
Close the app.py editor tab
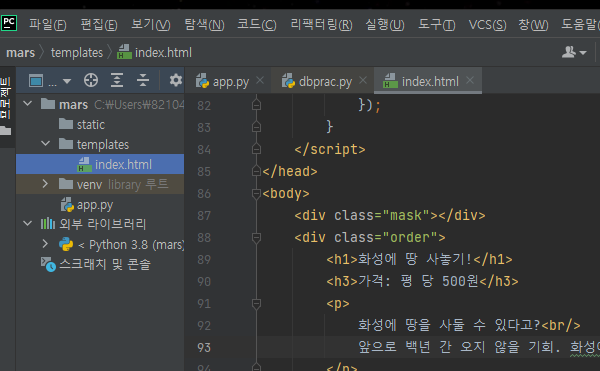point(260,80)
